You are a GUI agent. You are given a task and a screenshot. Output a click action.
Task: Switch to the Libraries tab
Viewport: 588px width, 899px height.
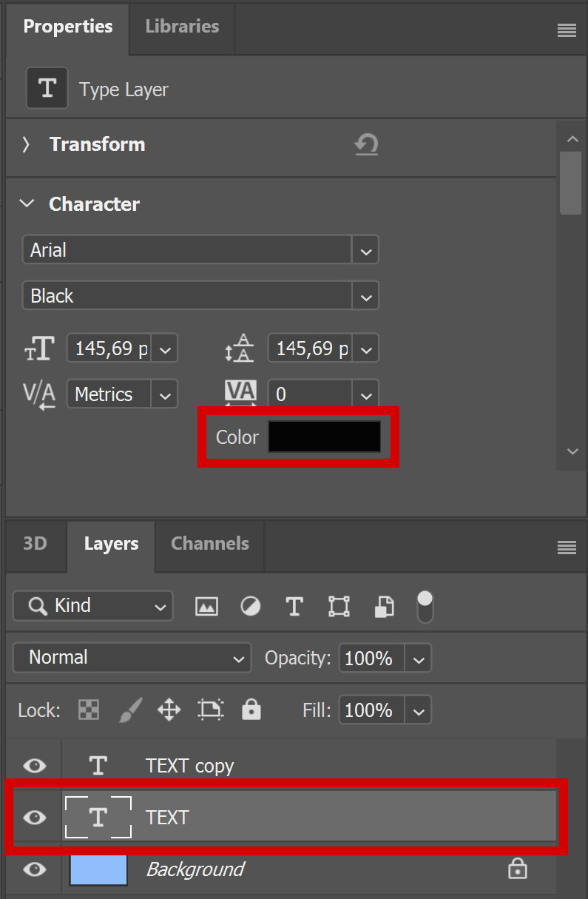(182, 27)
